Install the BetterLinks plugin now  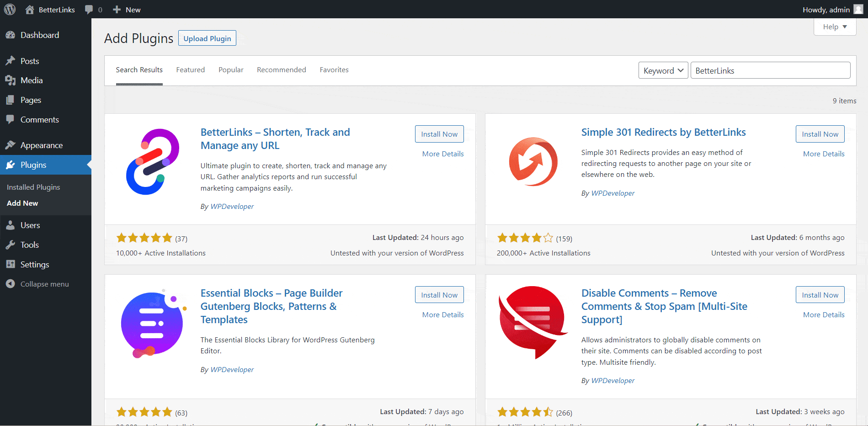pyautogui.click(x=439, y=134)
